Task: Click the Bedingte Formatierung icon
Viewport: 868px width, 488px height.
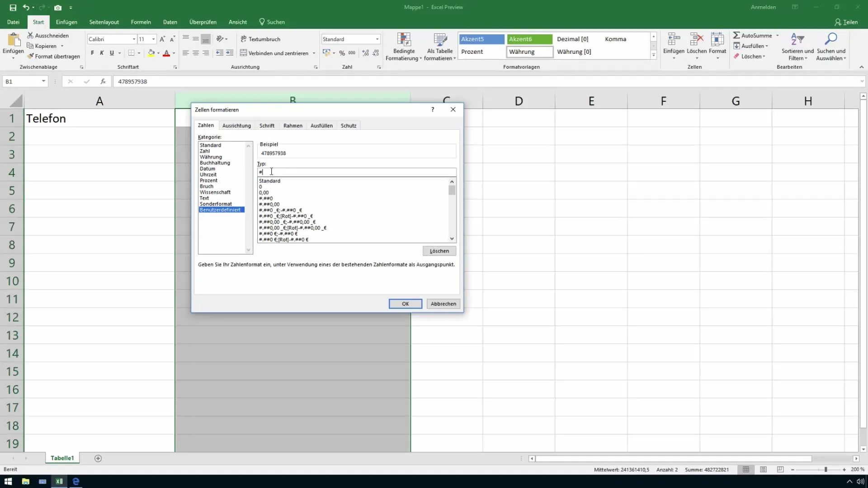Action: pos(403,40)
